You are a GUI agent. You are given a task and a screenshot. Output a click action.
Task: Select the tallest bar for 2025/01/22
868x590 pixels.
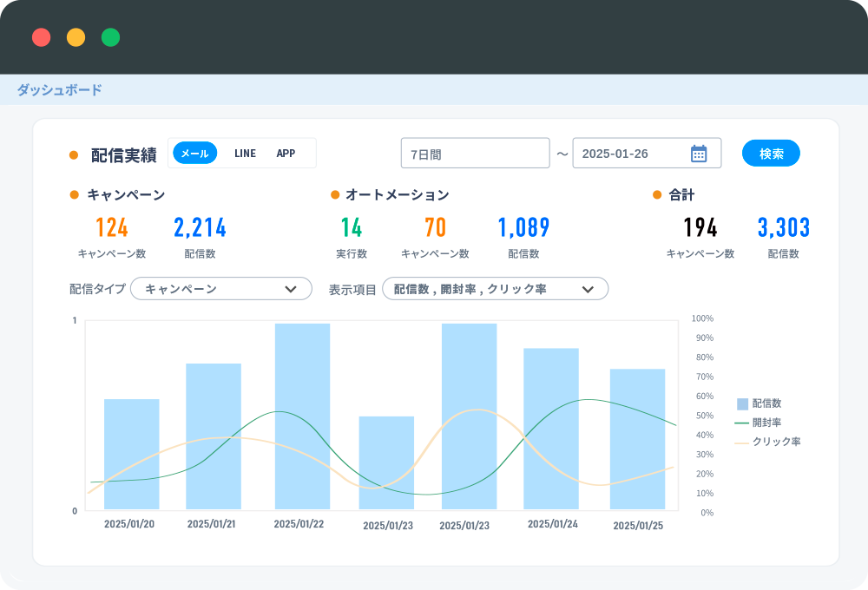tap(300, 408)
